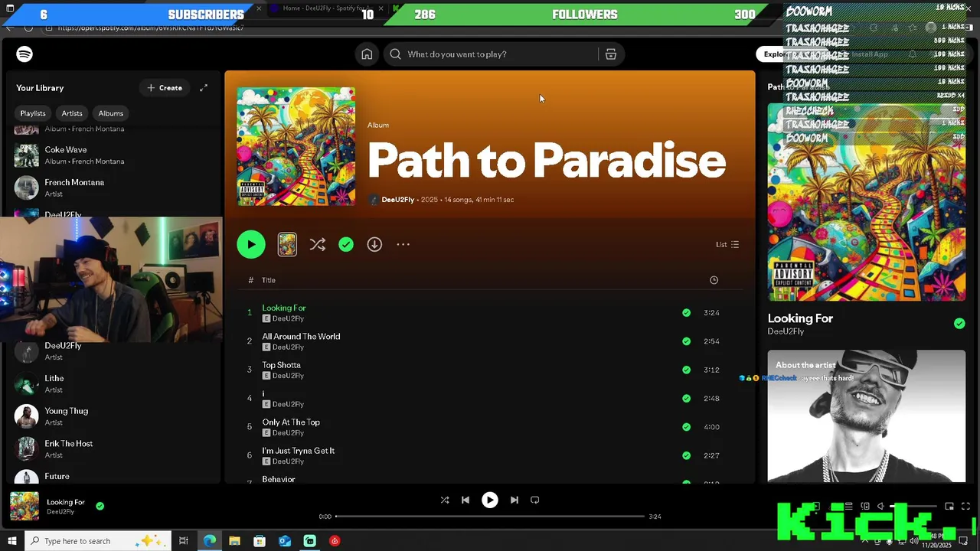The height and width of the screenshot is (551, 980).
Task: Click the large album art in Now Playing panel
Action: (x=866, y=202)
